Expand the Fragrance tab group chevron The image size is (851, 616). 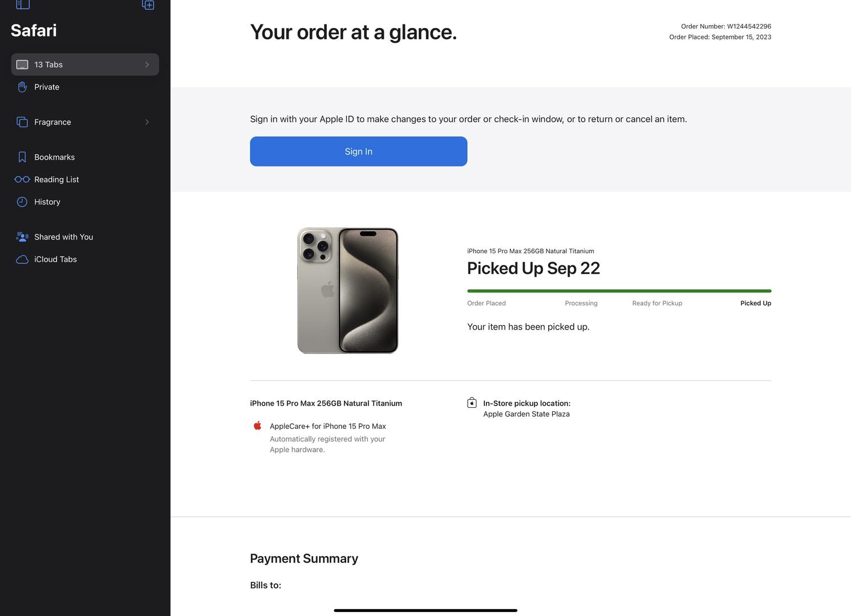pos(147,122)
